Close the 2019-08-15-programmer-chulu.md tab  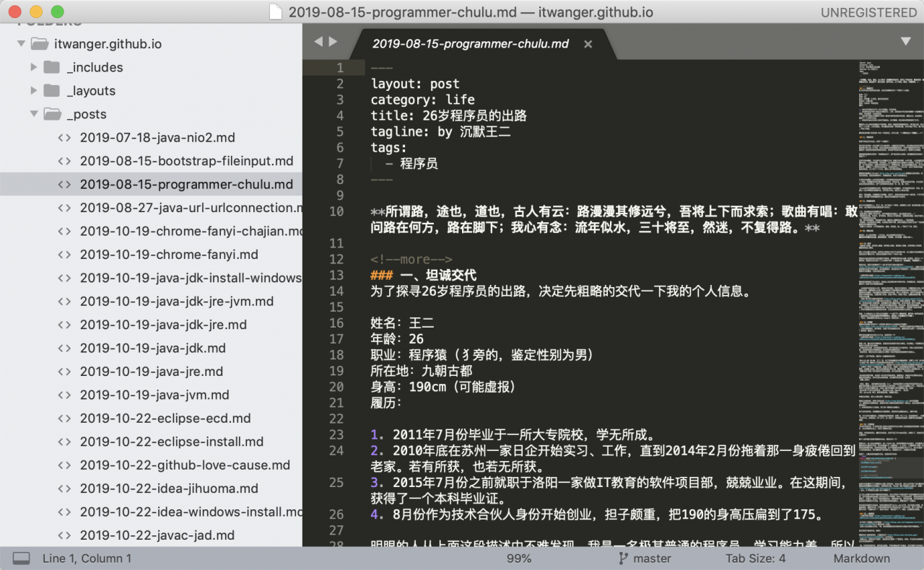pyautogui.click(x=588, y=44)
